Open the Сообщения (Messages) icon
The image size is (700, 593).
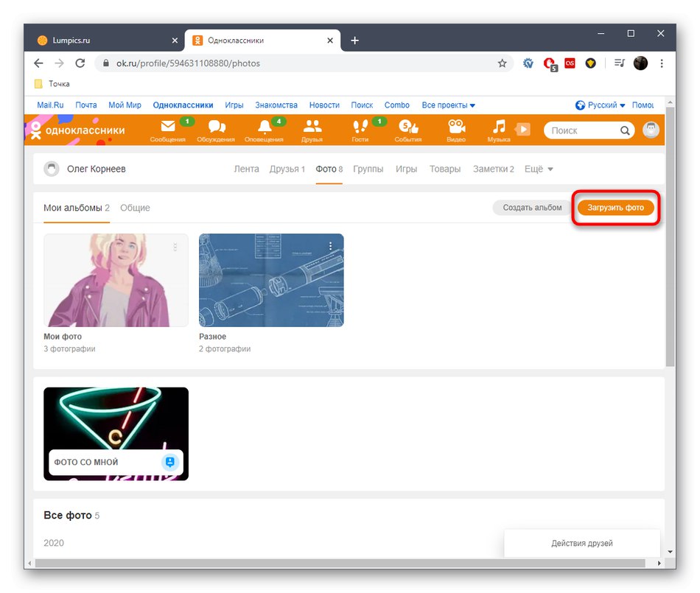[168, 129]
